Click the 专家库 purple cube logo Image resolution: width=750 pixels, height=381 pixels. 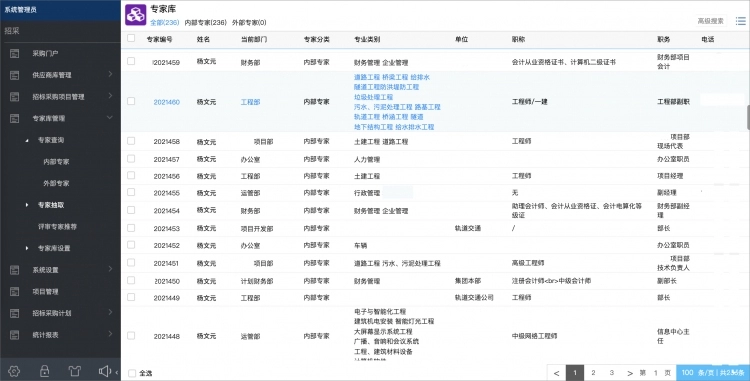point(135,15)
